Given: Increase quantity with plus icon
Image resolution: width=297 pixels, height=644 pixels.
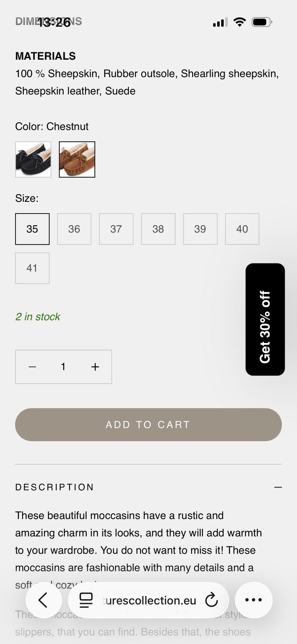Looking at the screenshot, I should (x=95, y=367).
